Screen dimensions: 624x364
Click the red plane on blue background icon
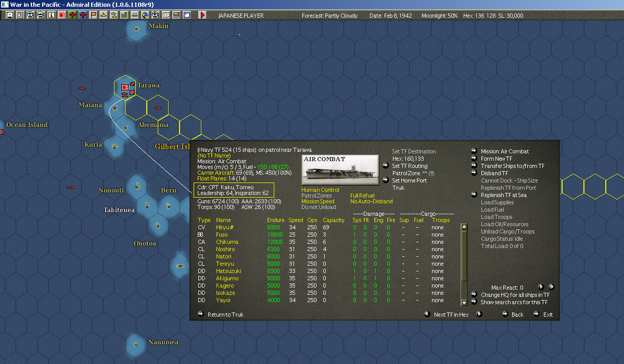(83, 15)
